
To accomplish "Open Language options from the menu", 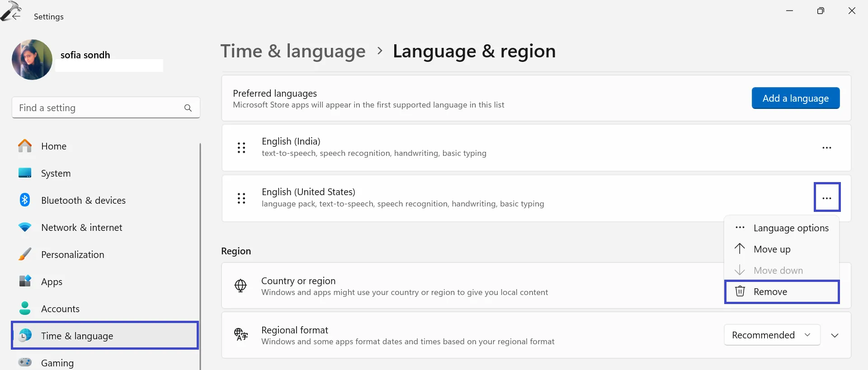I will click(790, 228).
